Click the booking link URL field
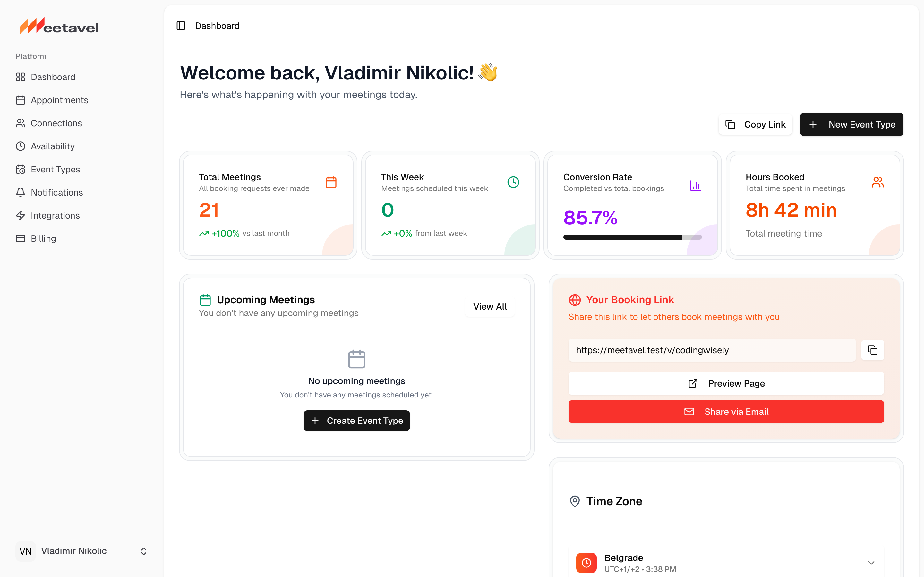 (712, 350)
